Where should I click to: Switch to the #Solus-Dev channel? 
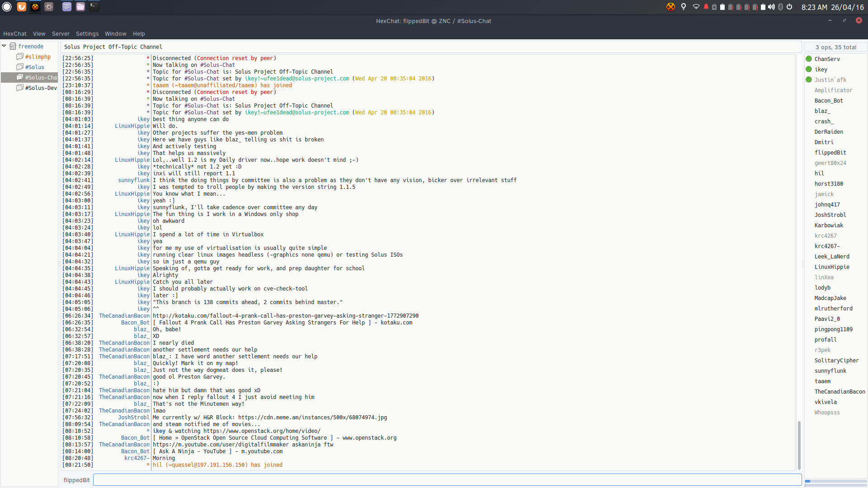pyautogui.click(x=41, y=88)
